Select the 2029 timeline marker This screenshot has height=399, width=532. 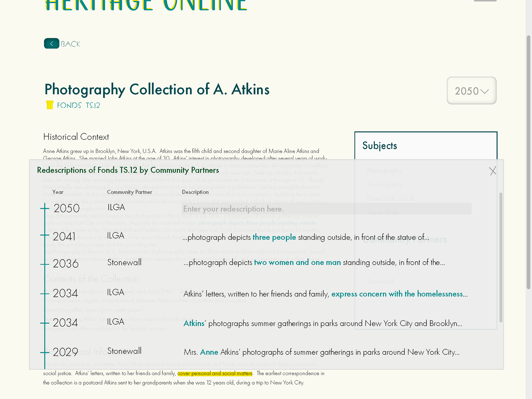coord(45,352)
